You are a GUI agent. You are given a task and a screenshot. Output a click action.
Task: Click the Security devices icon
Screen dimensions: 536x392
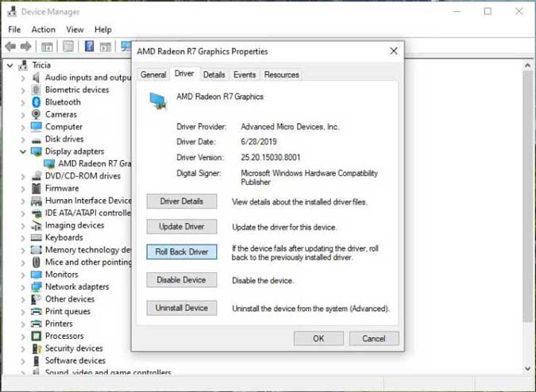pyautogui.click(x=37, y=348)
